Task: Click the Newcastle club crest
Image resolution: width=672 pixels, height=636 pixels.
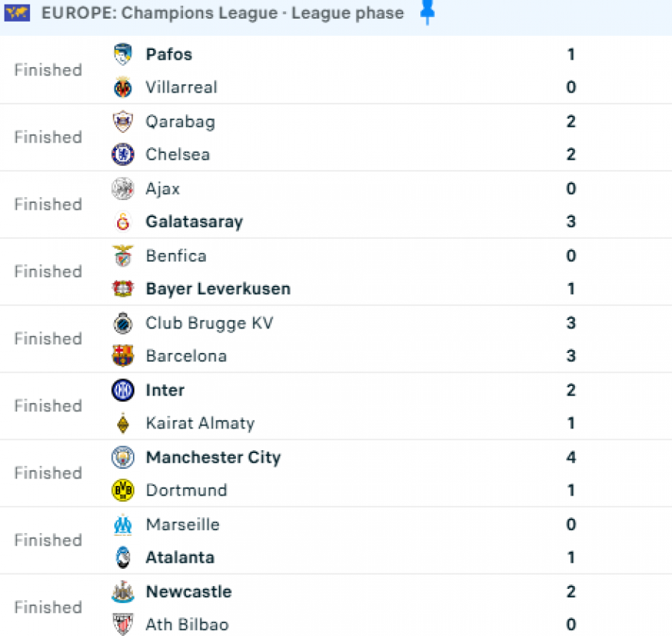Action: [x=123, y=592]
